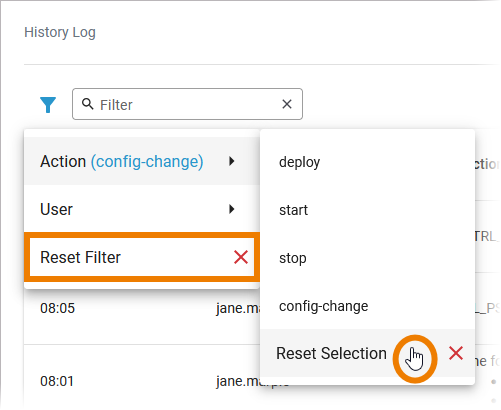
Task: Choose Reset Filter in the menu
Action: click(x=142, y=257)
